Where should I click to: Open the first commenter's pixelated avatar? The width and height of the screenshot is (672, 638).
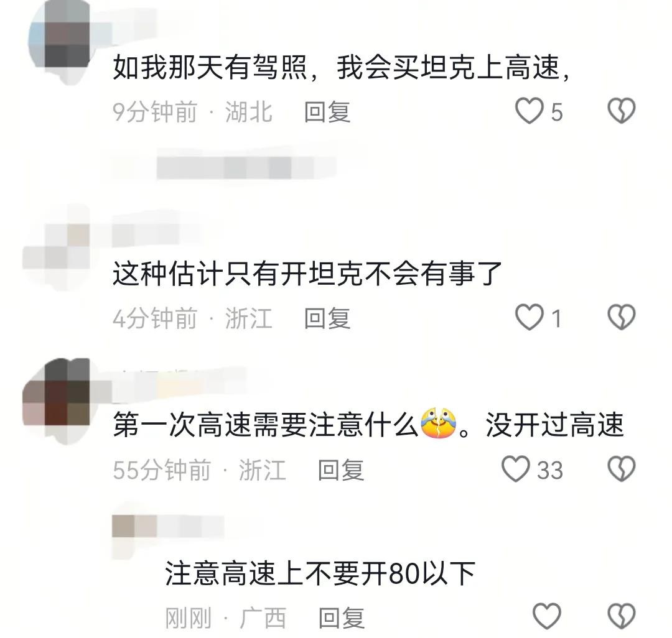[58, 42]
